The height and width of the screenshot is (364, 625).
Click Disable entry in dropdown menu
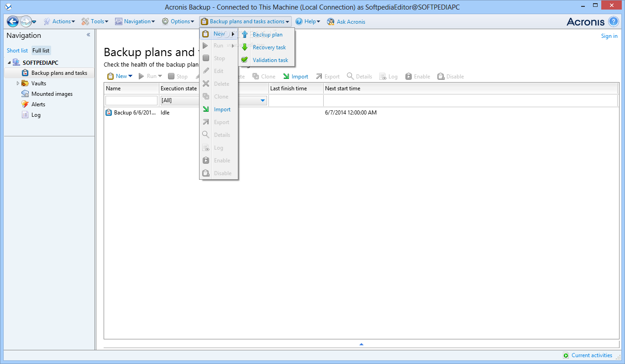point(219,173)
